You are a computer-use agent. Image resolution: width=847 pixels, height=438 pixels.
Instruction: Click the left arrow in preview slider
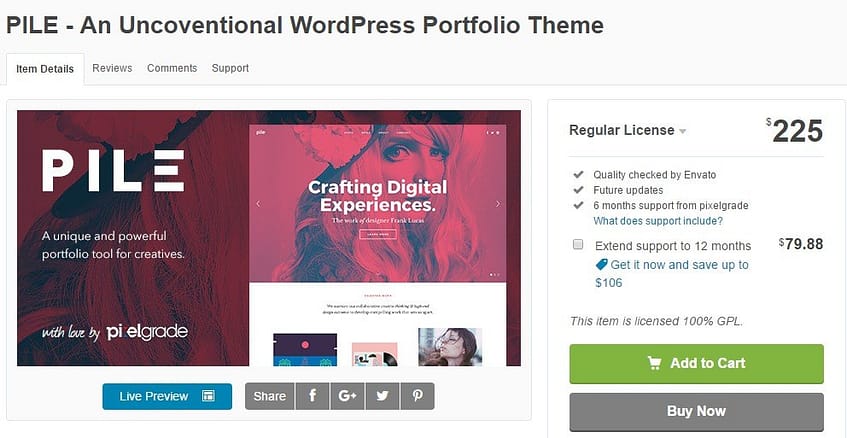click(x=258, y=204)
